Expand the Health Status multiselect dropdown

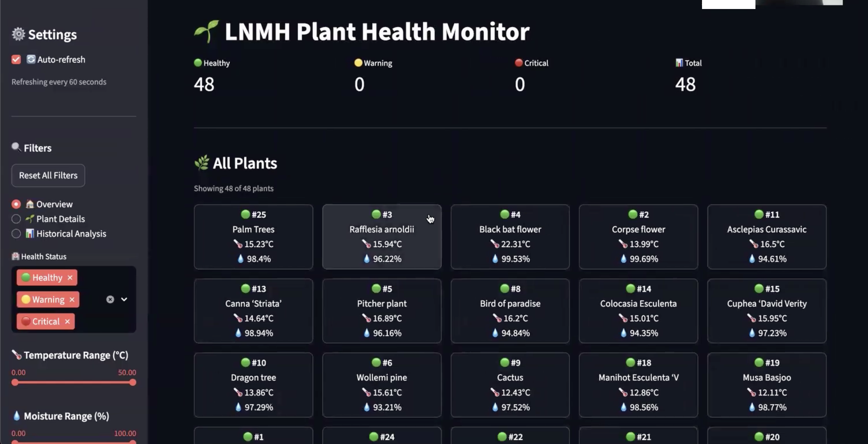pyautogui.click(x=124, y=300)
